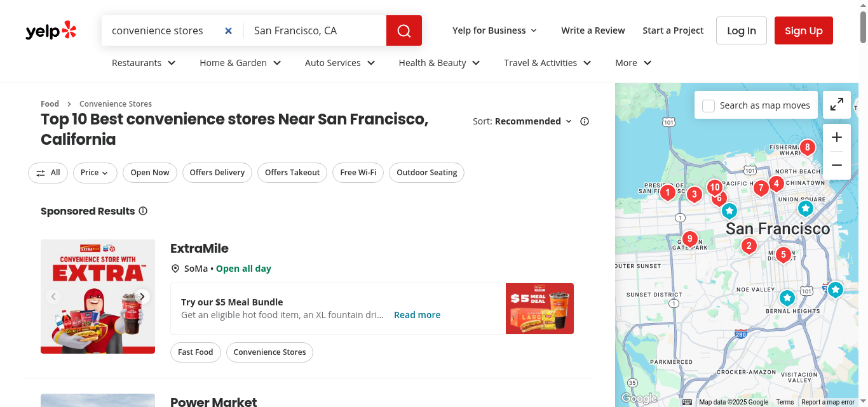Click the Food breadcrumb link
868x407 pixels.
(x=50, y=103)
